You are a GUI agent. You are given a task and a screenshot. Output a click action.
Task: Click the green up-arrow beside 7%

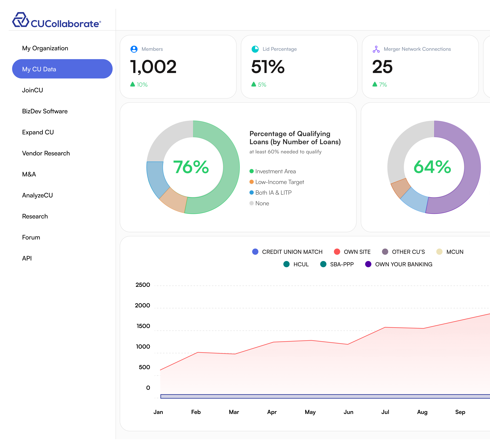tap(375, 84)
